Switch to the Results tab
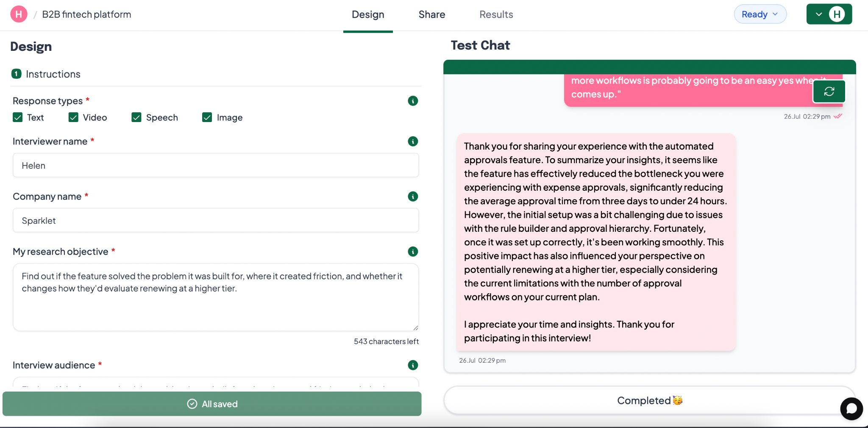 coord(496,14)
